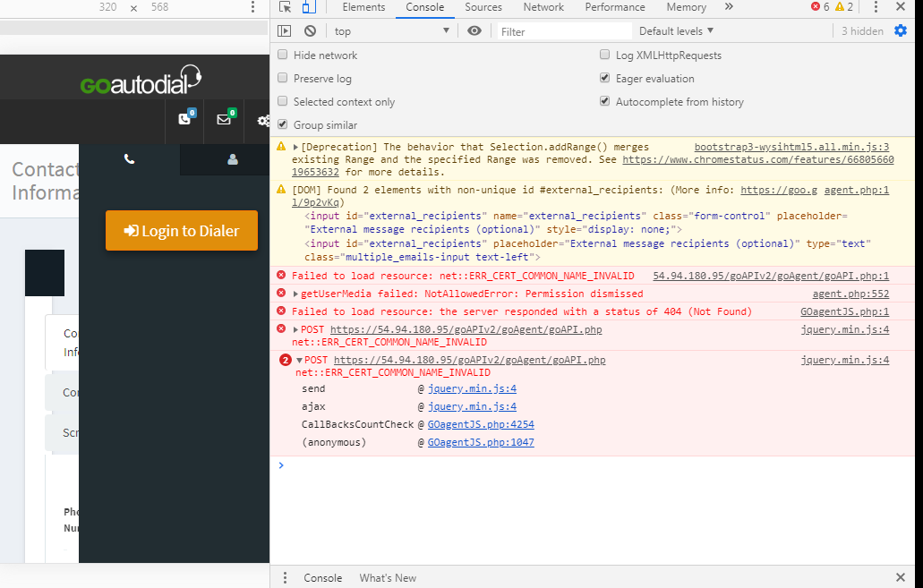The height and width of the screenshot is (588, 923).
Task: Expand the first collapsed POST error
Action: [x=295, y=329]
